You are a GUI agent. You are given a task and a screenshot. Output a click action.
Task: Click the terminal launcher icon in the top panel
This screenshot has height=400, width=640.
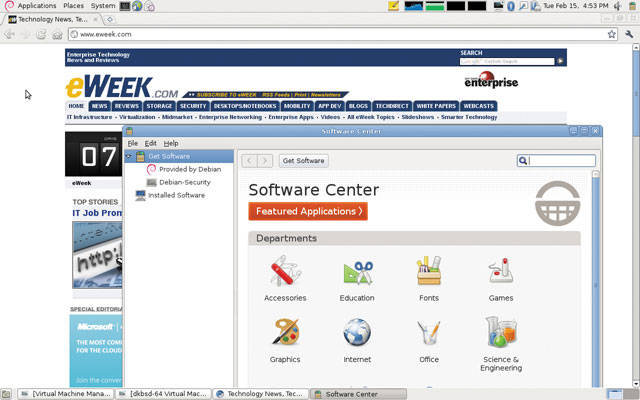pyautogui.click(x=124, y=6)
